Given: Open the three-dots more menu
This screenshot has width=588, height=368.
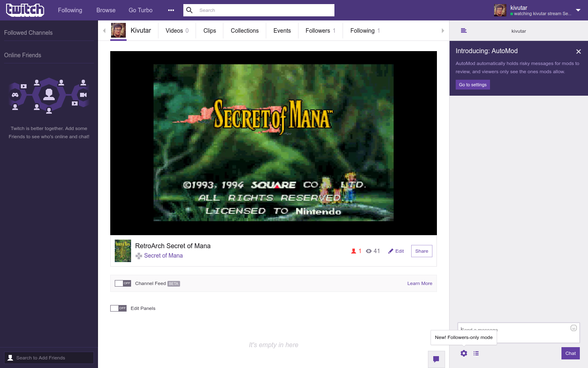Looking at the screenshot, I should pos(171,10).
